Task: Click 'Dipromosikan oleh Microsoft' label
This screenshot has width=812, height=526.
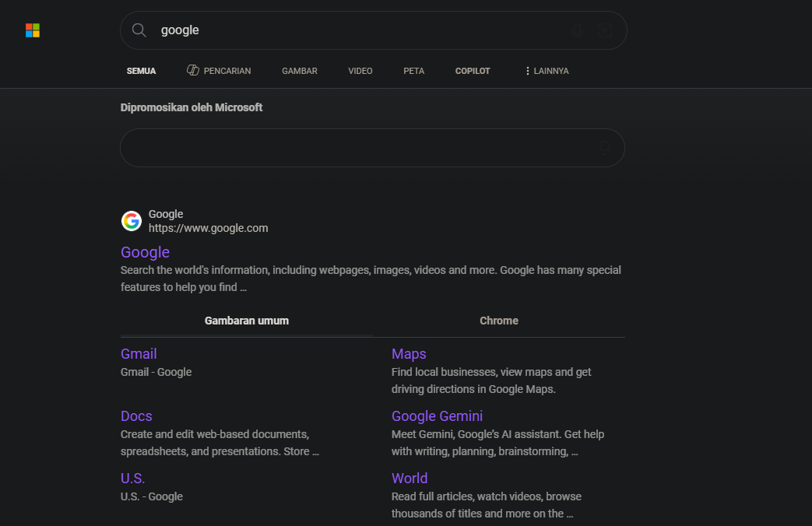Action: point(192,107)
